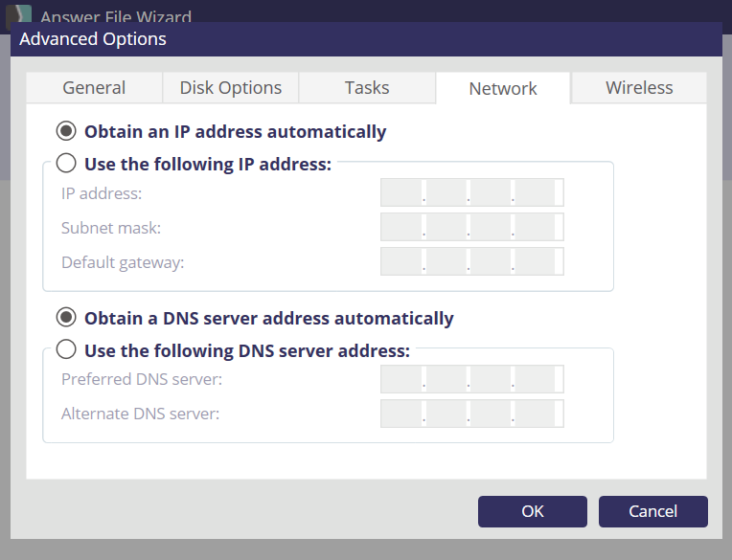Switch to the General tab
The width and height of the screenshot is (732, 560).
click(94, 88)
